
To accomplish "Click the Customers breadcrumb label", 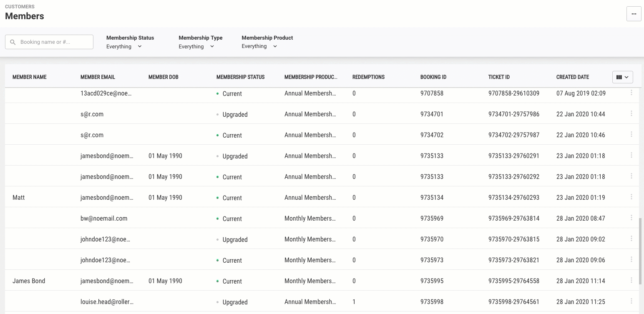I will pos(20,7).
